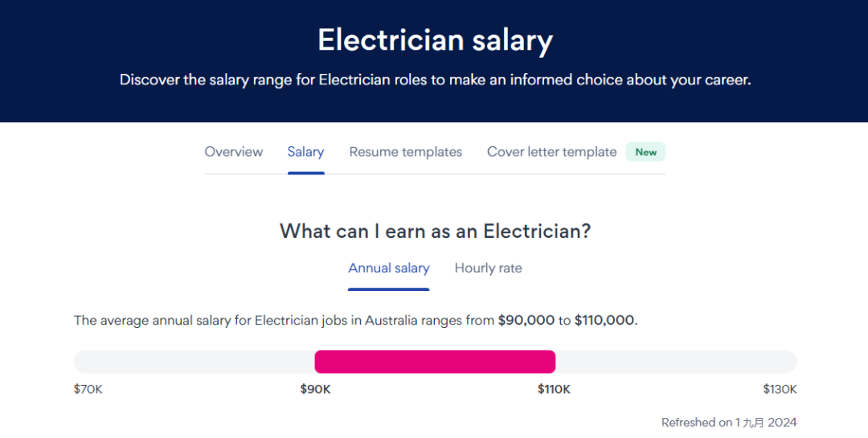
Task: Open the Cover letter template tab
Action: point(551,152)
